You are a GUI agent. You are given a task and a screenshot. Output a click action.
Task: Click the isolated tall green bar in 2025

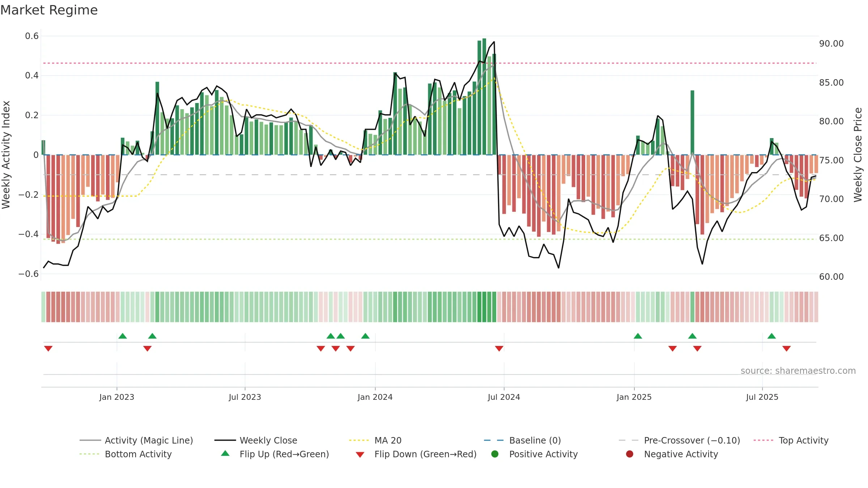pyautogui.click(x=692, y=123)
